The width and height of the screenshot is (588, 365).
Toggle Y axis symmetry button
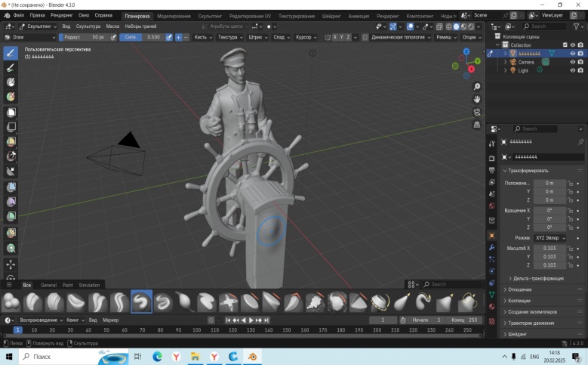[x=341, y=37]
